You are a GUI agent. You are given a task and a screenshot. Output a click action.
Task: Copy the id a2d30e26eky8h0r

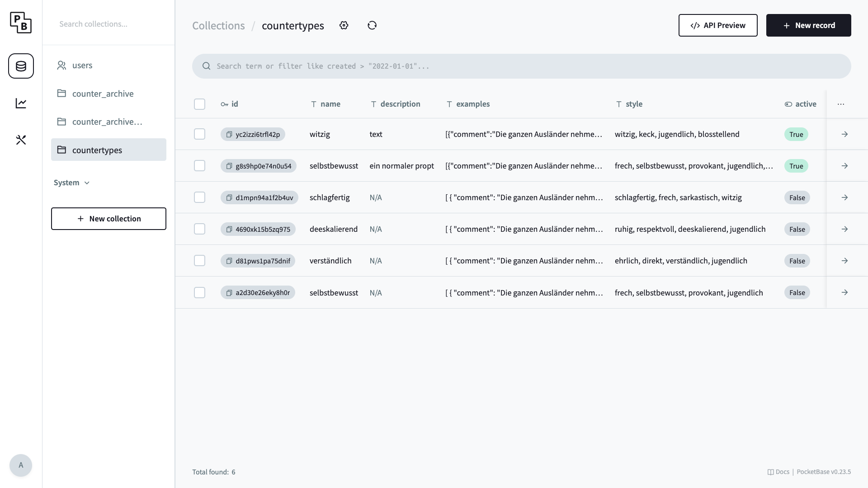tap(229, 293)
